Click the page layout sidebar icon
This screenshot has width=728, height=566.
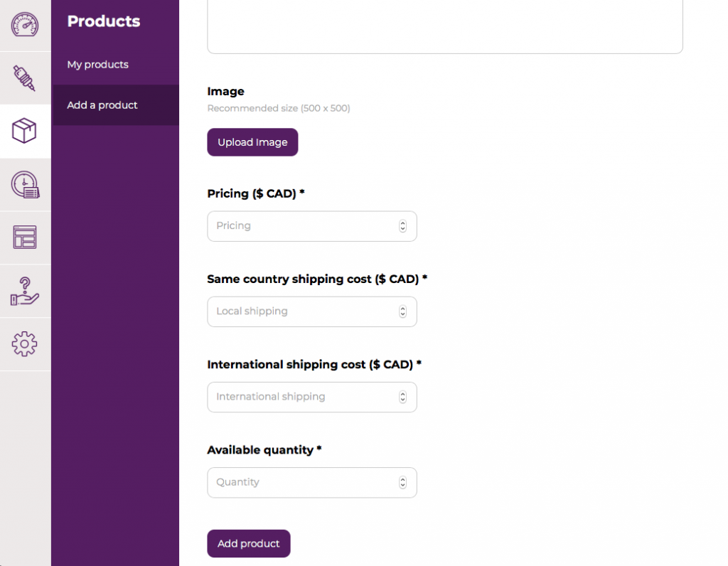[x=25, y=237]
